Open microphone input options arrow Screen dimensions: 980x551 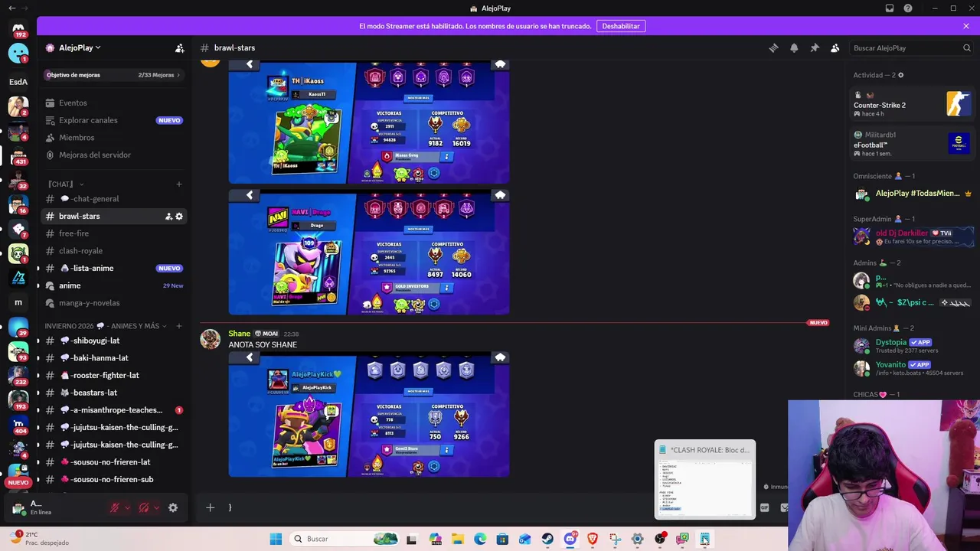click(127, 507)
